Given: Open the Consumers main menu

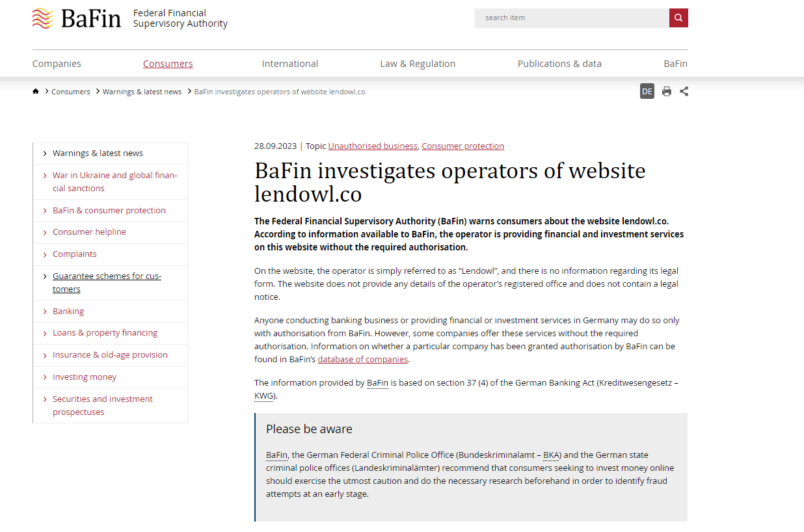Looking at the screenshot, I should point(168,64).
